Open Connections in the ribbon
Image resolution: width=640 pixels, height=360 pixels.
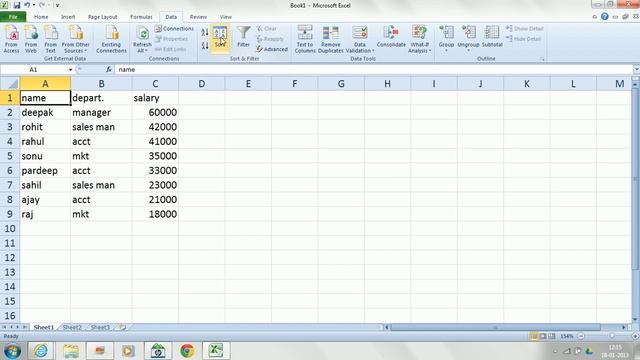pos(174,29)
